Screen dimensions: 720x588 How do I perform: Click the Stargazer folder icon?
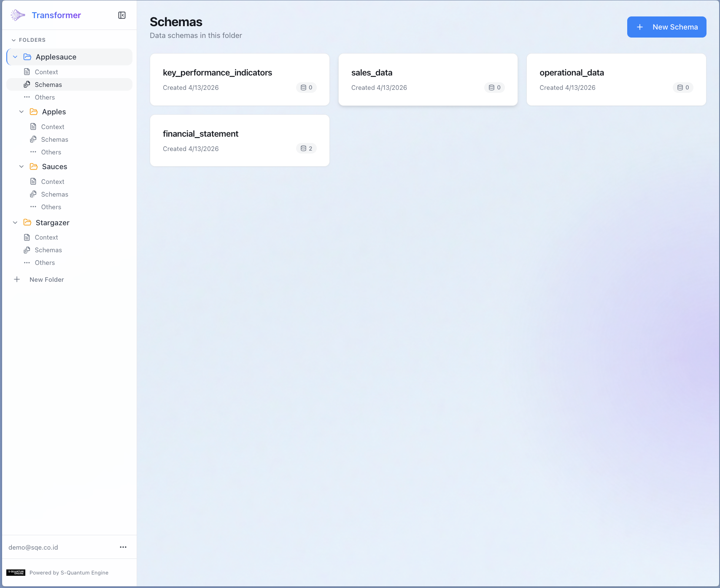[x=27, y=223]
